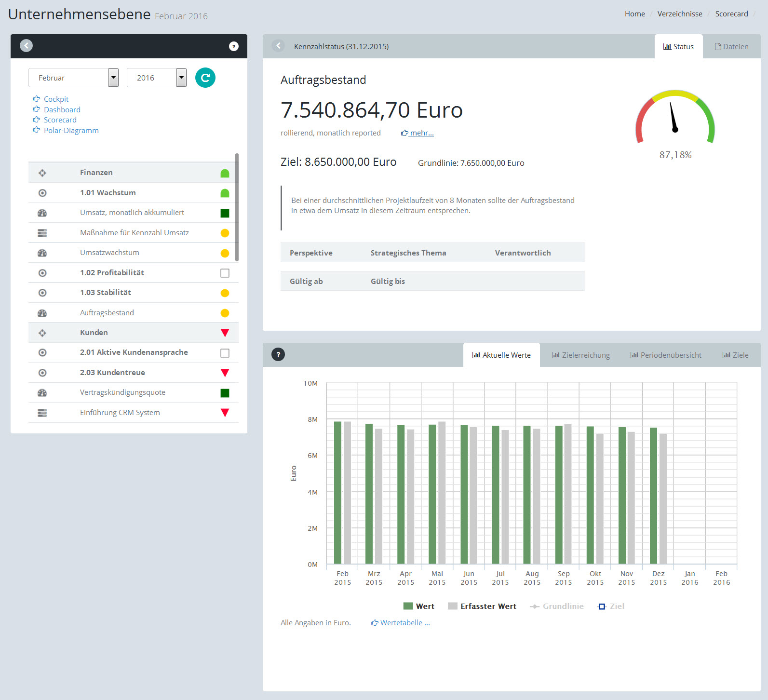This screenshot has width=768, height=700.
Task: Open the Dateien tab
Action: pos(731,47)
